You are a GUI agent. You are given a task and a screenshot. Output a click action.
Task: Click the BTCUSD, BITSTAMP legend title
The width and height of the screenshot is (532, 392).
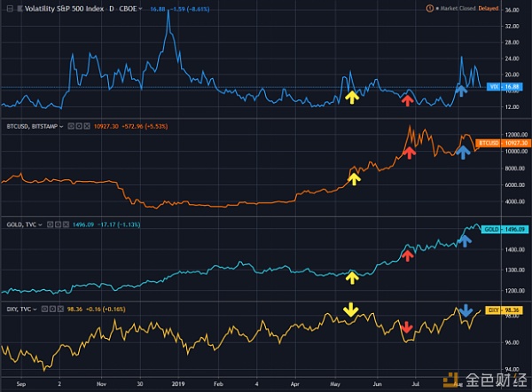pos(32,126)
